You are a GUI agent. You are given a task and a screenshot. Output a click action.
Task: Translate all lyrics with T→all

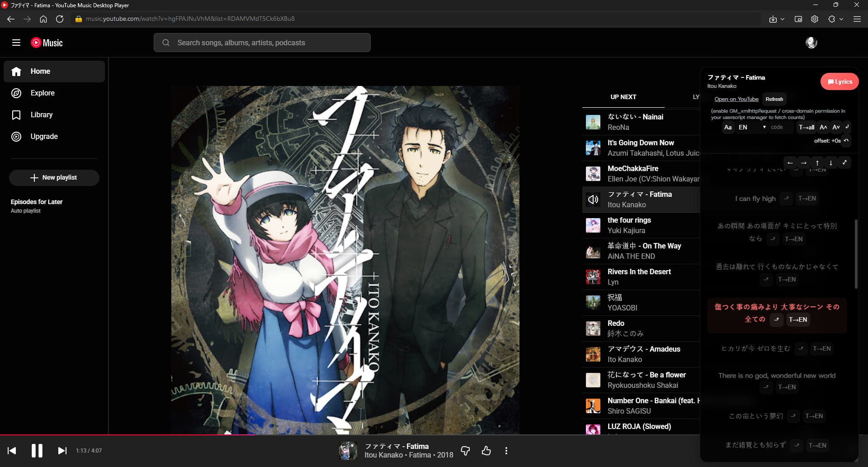pos(807,127)
